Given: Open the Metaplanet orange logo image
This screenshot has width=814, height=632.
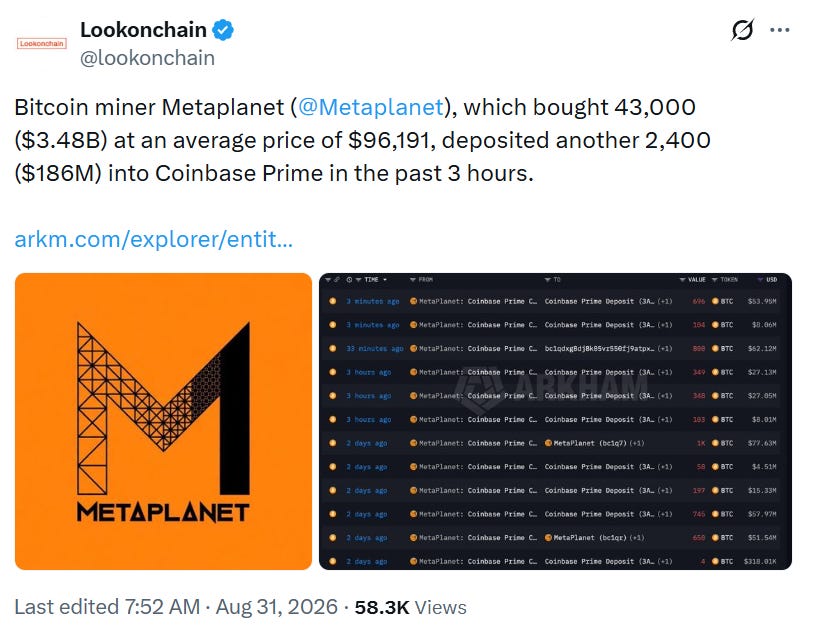Looking at the screenshot, I should [164, 421].
